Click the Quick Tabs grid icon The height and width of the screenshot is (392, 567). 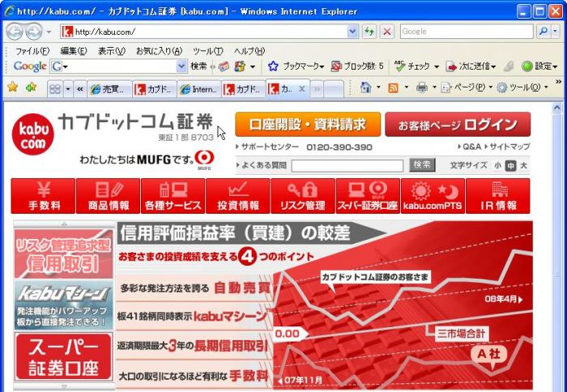(55, 89)
